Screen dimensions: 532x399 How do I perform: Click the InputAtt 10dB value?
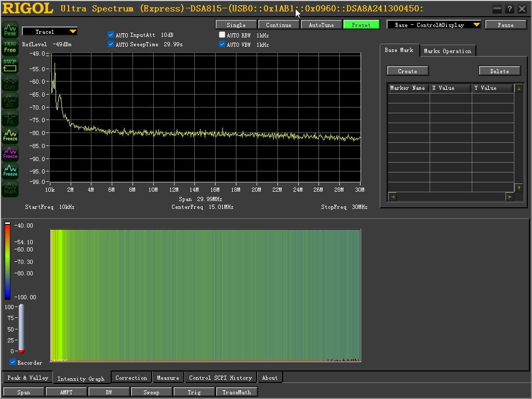click(x=167, y=35)
